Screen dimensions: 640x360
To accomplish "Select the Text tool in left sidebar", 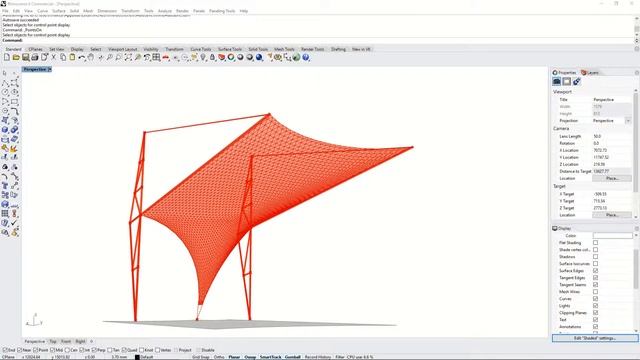I will tap(5, 185).
